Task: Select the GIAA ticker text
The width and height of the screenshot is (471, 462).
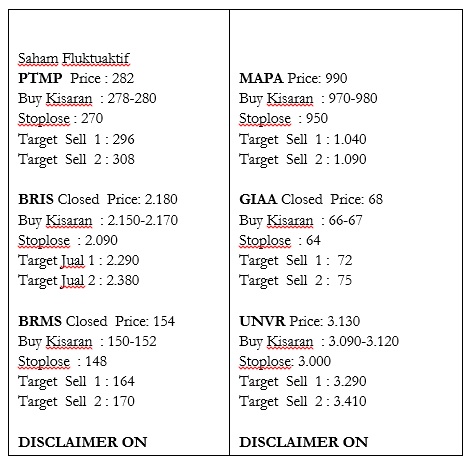Action: tap(258, 199)
